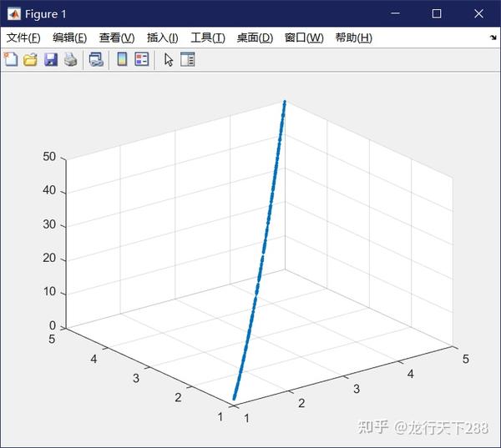
Task: Open the 窗口(W) menu
Action: pyautogui.click(x=304, y=38)
